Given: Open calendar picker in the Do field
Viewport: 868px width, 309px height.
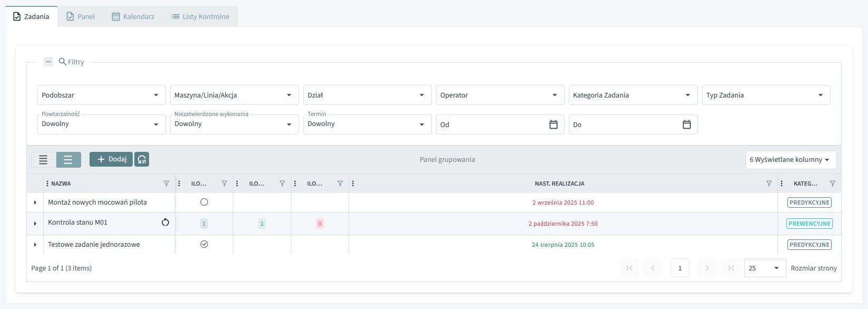Looking at the screenshot, I should click(x=686, y=124).
